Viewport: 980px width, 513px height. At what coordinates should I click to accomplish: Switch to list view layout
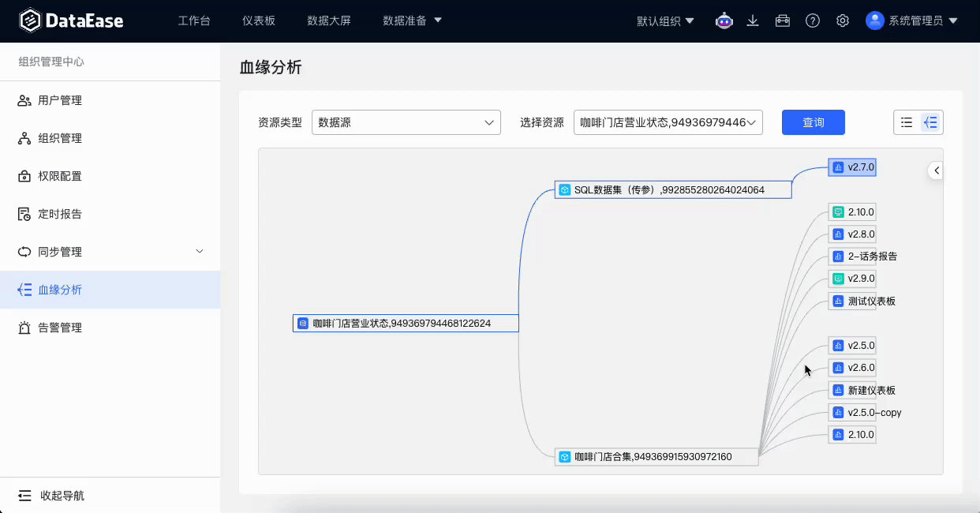click(x=907, y=122)
